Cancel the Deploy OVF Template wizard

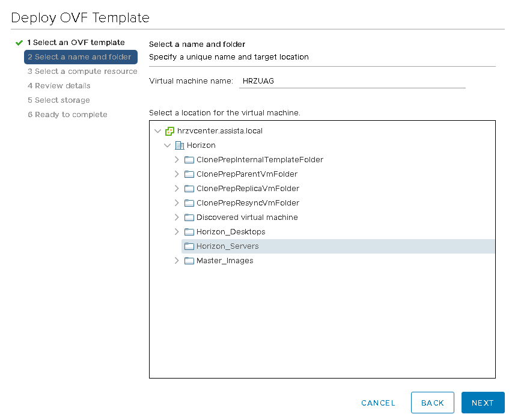[x=378, y=403]
